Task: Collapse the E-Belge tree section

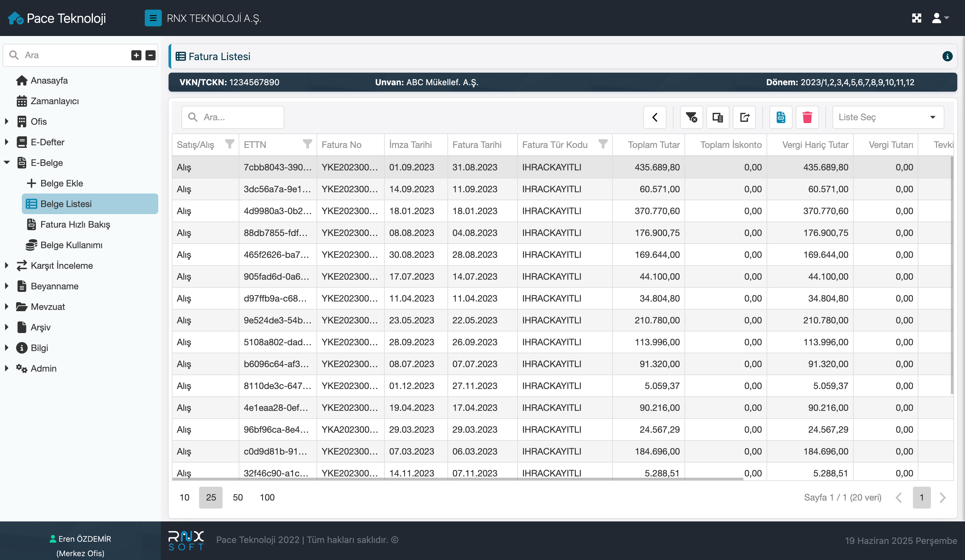Action: pos(6,163)
